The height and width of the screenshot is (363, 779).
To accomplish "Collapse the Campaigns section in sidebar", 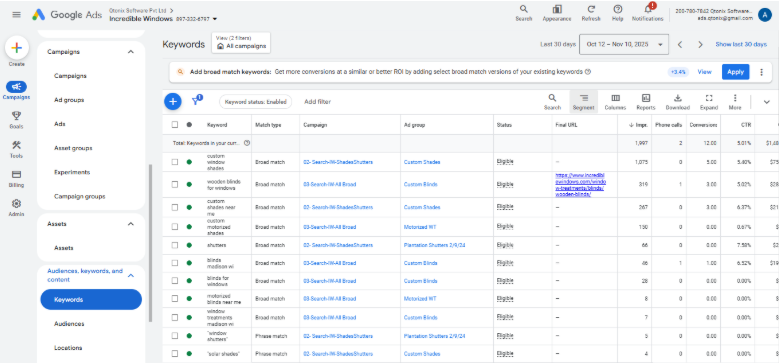I will point(131,52).
